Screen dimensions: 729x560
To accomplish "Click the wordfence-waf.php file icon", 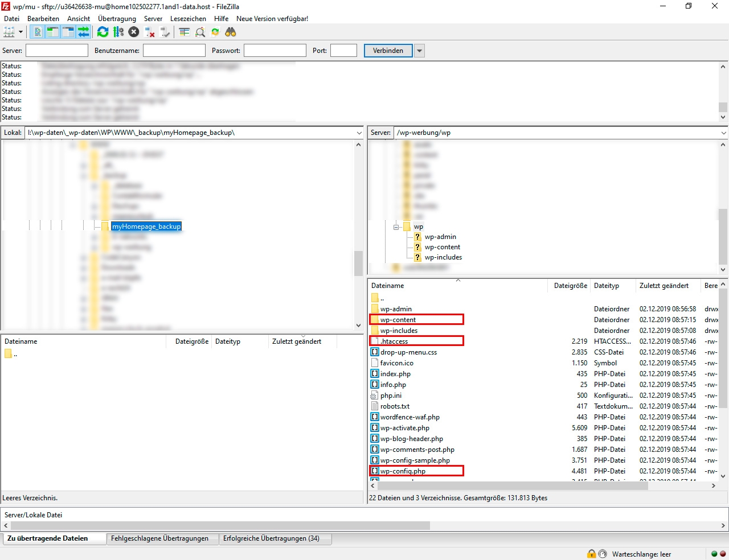I will click(375, 417).
